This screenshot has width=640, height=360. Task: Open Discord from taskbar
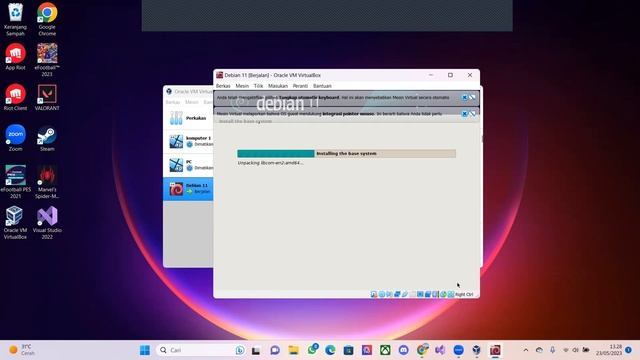pyautogui.click(x=403, y=350)
